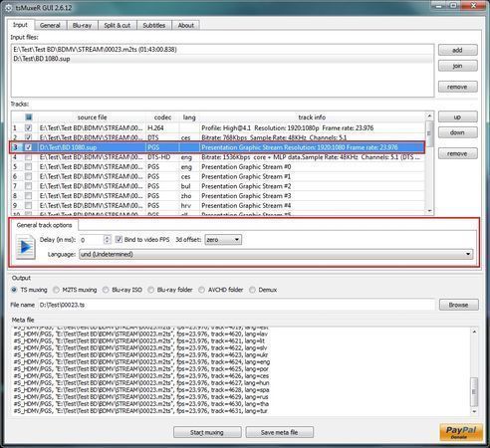
Task: Uncheck track 1 H.264 checkbox
Action: tap(29, 127)
